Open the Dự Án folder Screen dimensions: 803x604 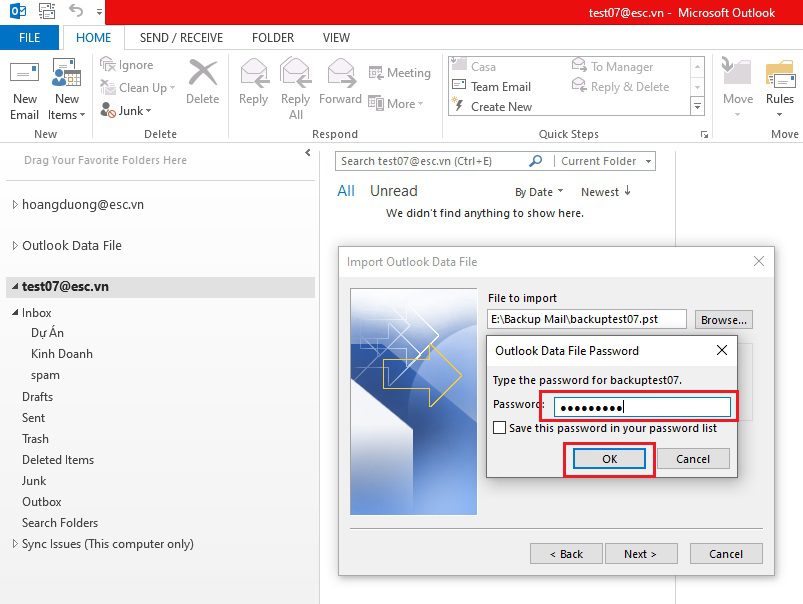pyautogui.click(x=47, y=332)
